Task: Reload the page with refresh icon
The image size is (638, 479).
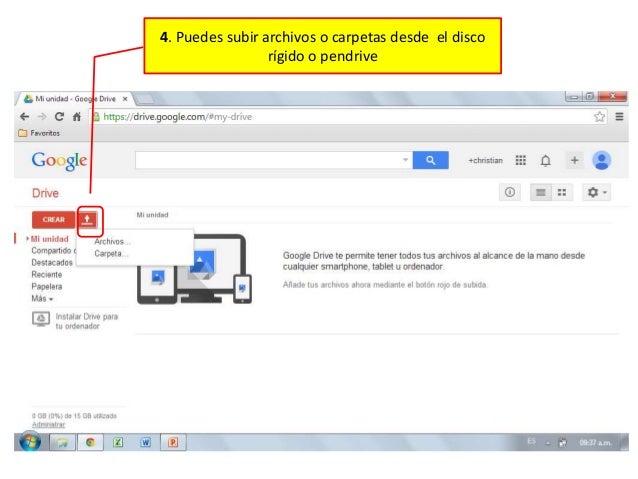Action: (x=59, y=116)
